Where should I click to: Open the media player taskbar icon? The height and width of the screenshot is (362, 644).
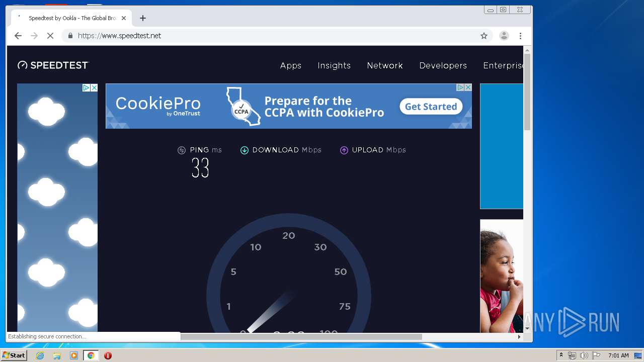click(x=74, y=355)
